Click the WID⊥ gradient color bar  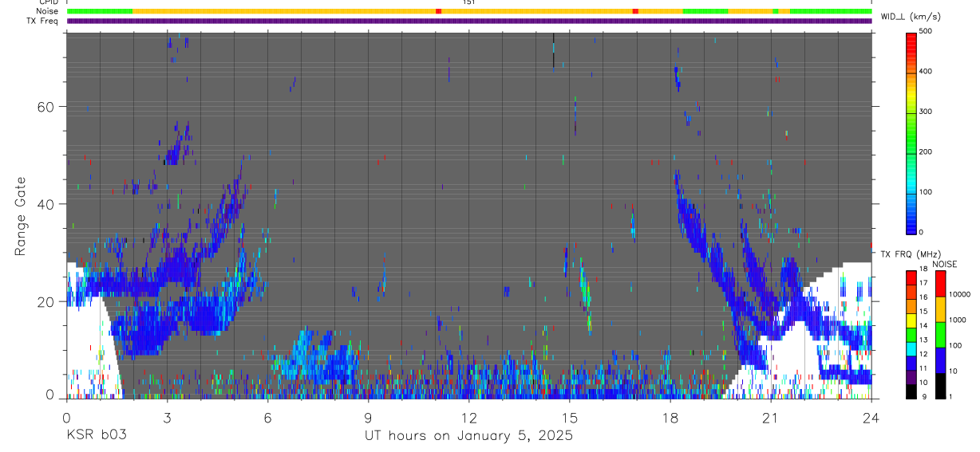click(x=911, y=132)
